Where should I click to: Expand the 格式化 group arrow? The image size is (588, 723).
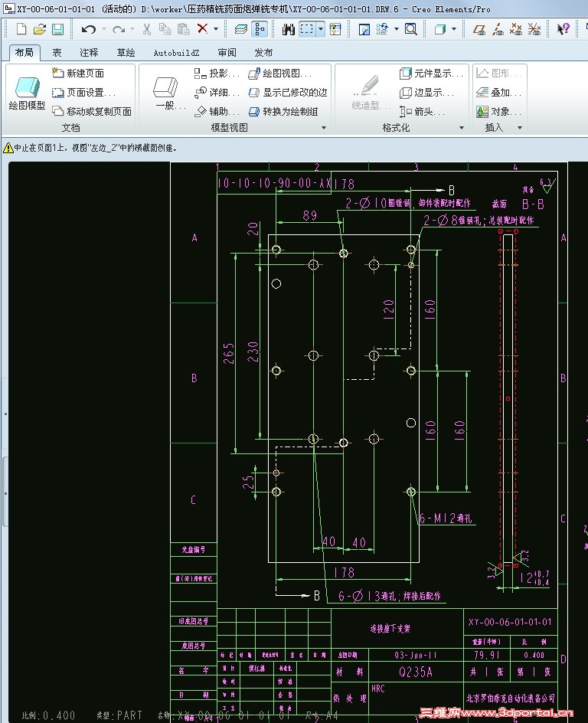461,128
